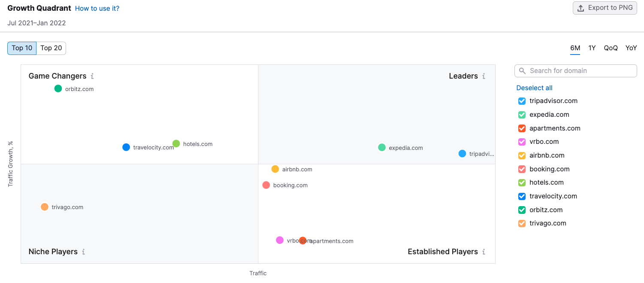Disable the trivago.com checkbox
The height and width of the screenshot is (283, 644).
pos(522,223)
